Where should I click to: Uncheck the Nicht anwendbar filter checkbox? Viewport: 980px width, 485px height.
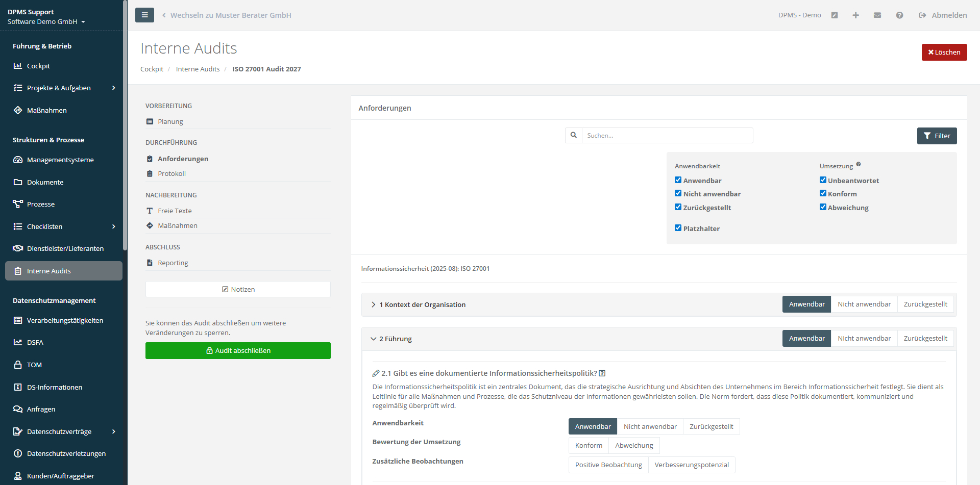[x=678, y=193]
